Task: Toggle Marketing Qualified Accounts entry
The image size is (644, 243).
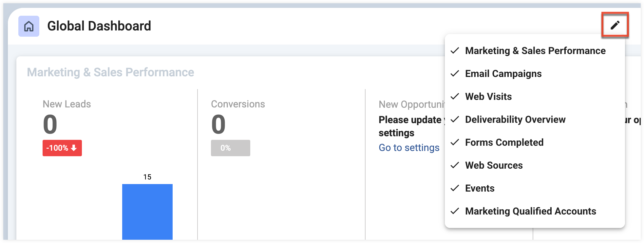Action: 535,211
